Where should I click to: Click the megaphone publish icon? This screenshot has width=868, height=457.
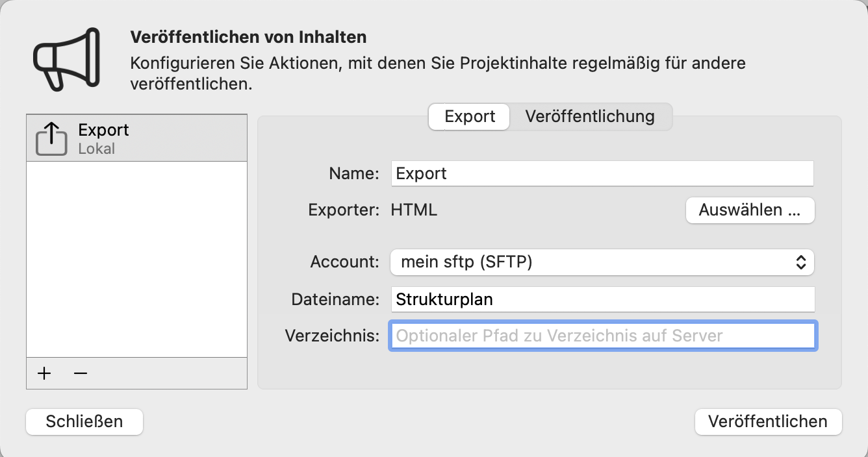pyautogui.click(x=66, y=58)
